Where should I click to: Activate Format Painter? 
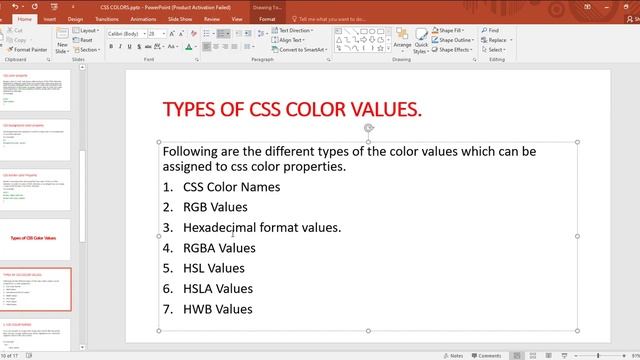[x=27, y=49]
